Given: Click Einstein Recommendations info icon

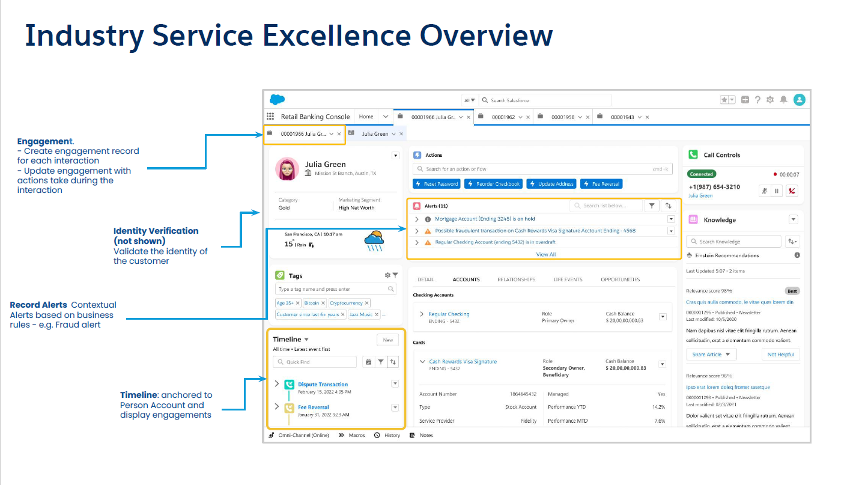Looking at the screenshot, I should [x=797, y=255].
